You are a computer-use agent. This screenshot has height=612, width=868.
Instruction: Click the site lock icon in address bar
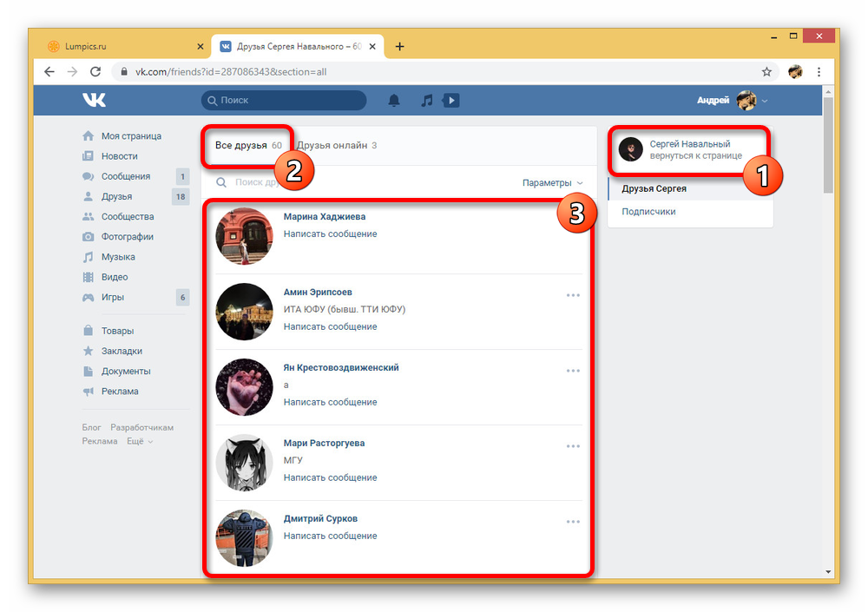coord(124,71)
